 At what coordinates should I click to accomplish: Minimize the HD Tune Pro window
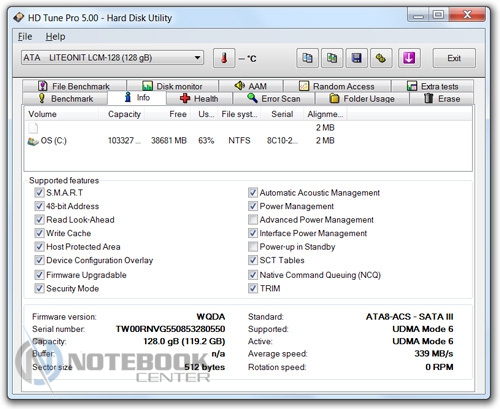click(x=418, y=15)
